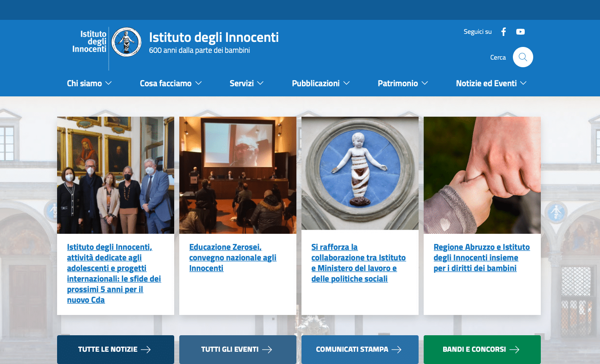Click the round Istituto degli Innocenti emblem
This screenshot has height=364, width=600.
pos(126,42)
